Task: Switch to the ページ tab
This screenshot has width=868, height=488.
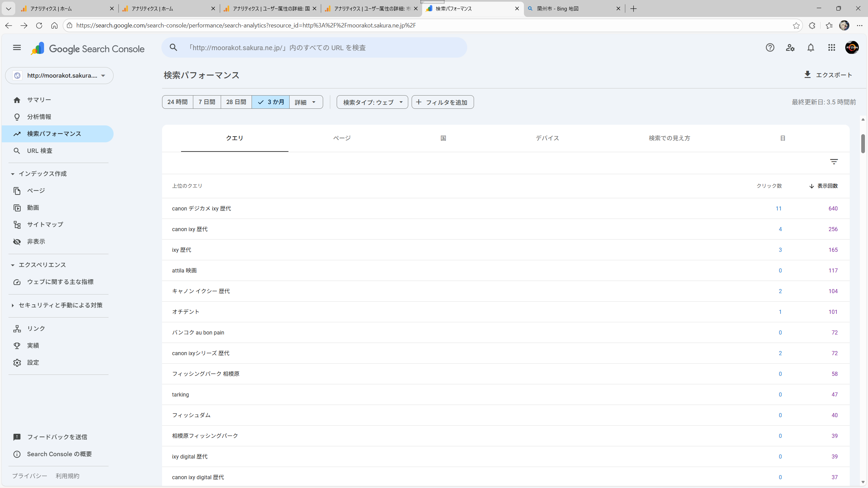Action: [342, 138]
